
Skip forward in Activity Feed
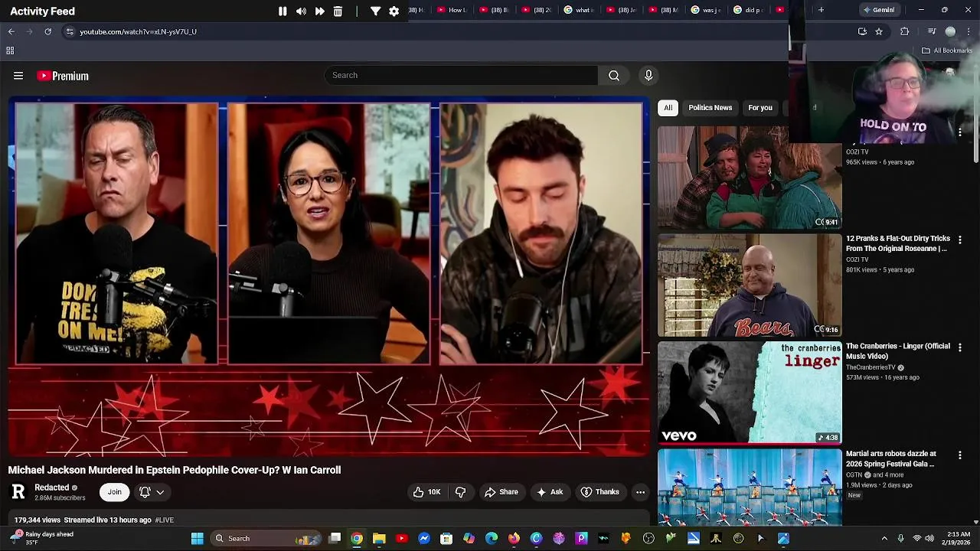tap(319, 11)
